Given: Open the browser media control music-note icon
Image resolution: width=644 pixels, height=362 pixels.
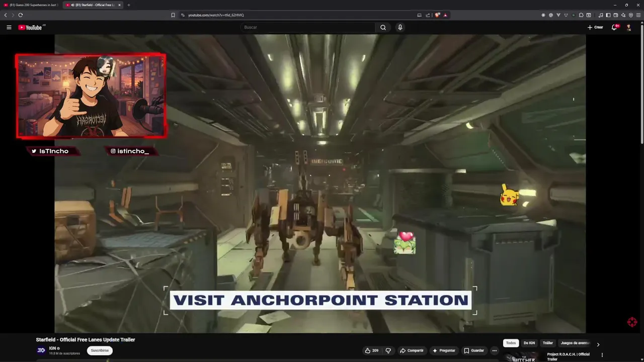Looking at the screenshot, I should tap(601, 15).
